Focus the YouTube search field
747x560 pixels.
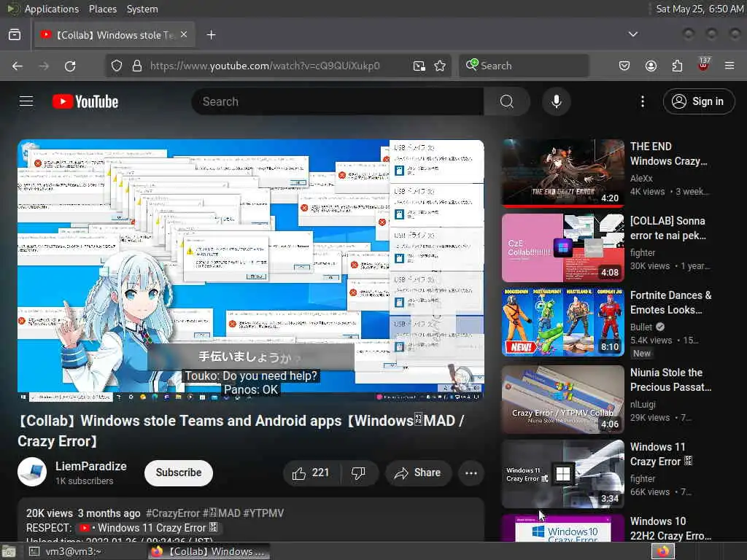pyautogui.click(x=338, y=101)
